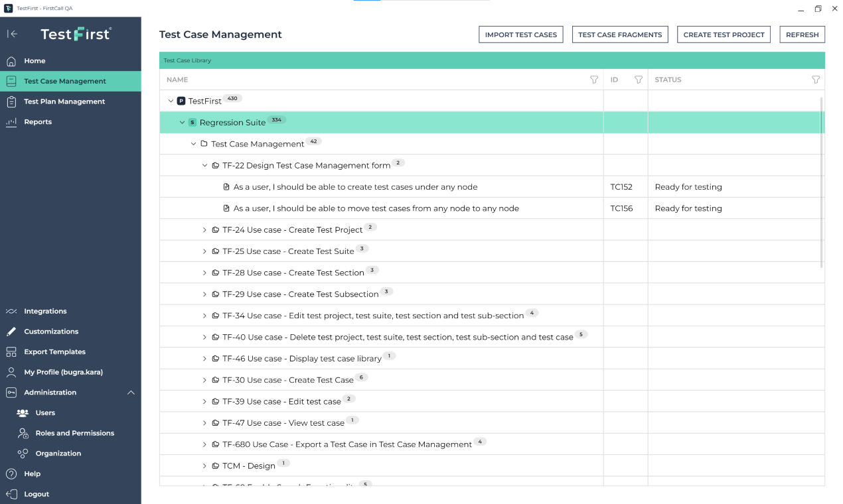Open the NAME column filter icon
Viewport: 843px width, 504px height.
(x=594, y=80)
